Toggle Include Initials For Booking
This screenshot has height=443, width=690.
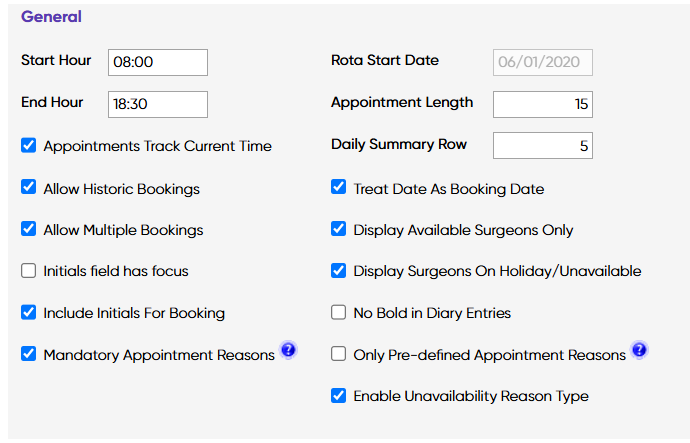click(x=29, y=313)
